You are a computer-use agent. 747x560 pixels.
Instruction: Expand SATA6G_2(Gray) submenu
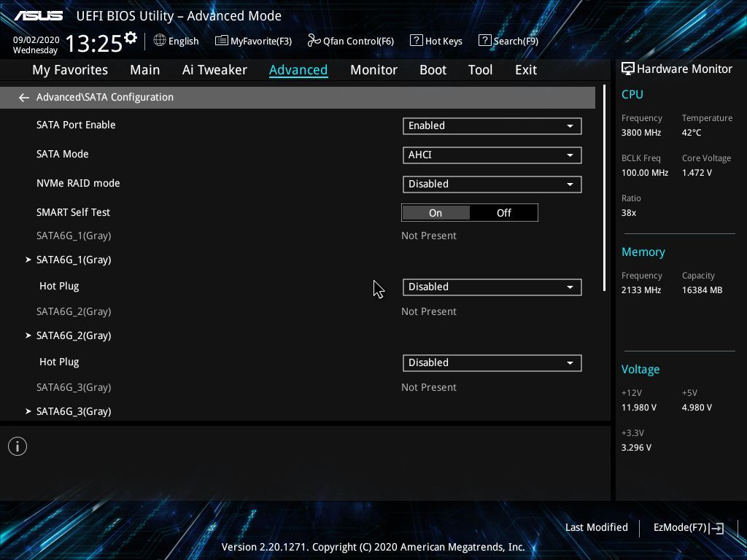click(74, 335)
